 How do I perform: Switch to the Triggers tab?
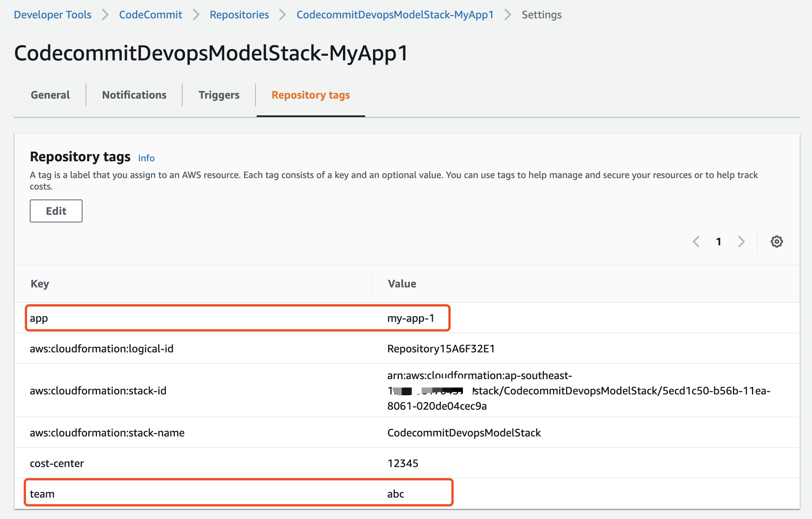pyautogui.click(x=219, y=95)
